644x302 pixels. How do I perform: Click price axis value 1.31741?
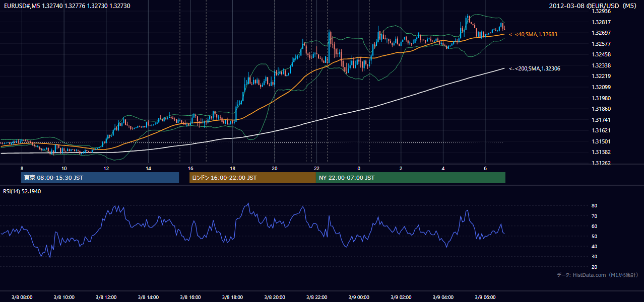(x=601, y=120)
